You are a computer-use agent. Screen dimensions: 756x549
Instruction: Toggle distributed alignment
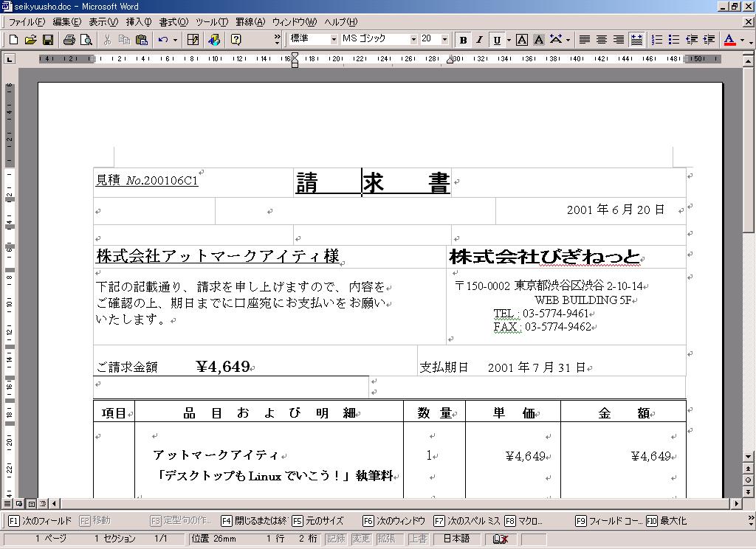click(x=636, y=40)
